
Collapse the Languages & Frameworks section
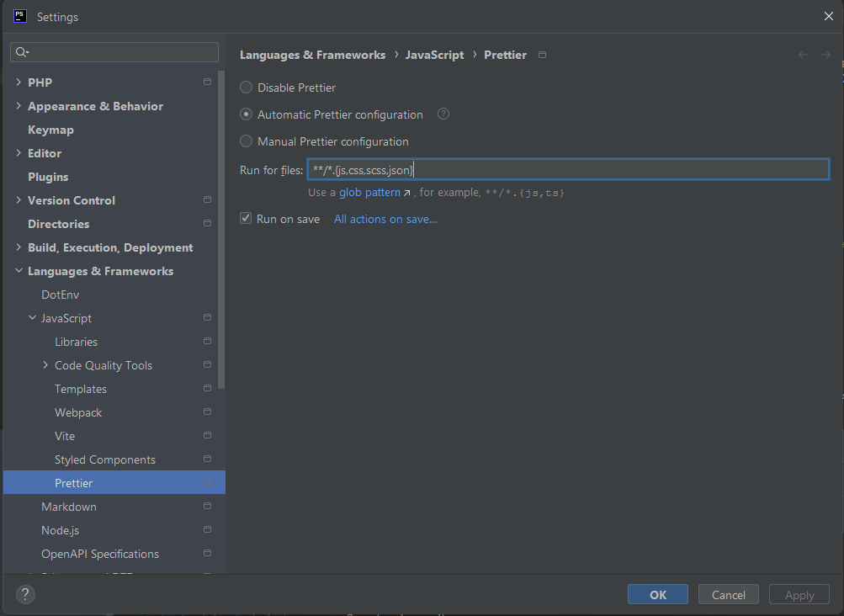tap(19, 271)
